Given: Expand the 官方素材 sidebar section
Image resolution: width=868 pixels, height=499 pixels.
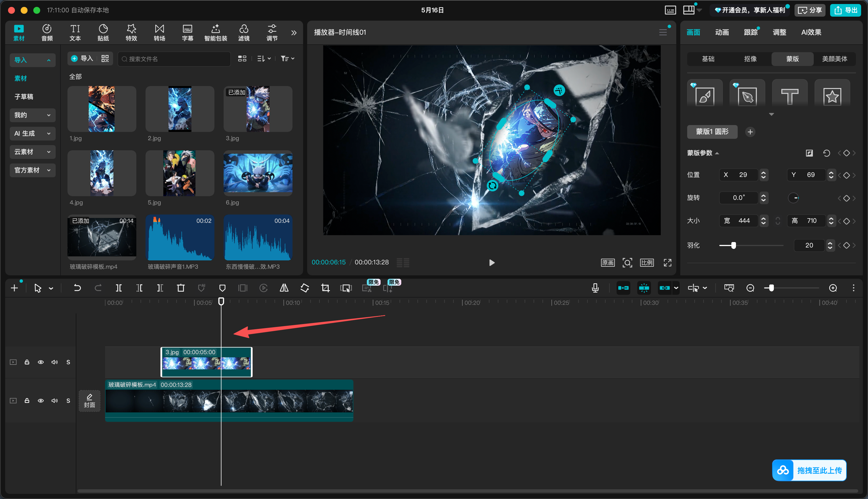Looking at the screenshot, I should 33,170.
